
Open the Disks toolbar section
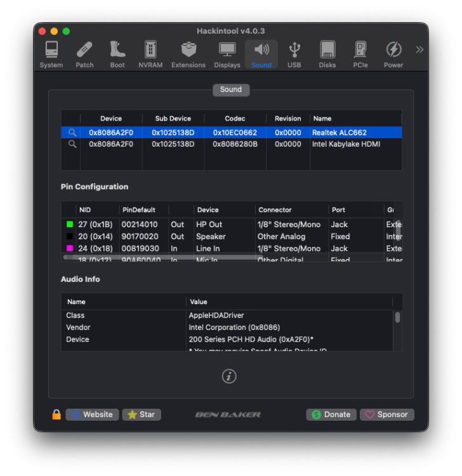pyautogui.click(x=327, y=55)
